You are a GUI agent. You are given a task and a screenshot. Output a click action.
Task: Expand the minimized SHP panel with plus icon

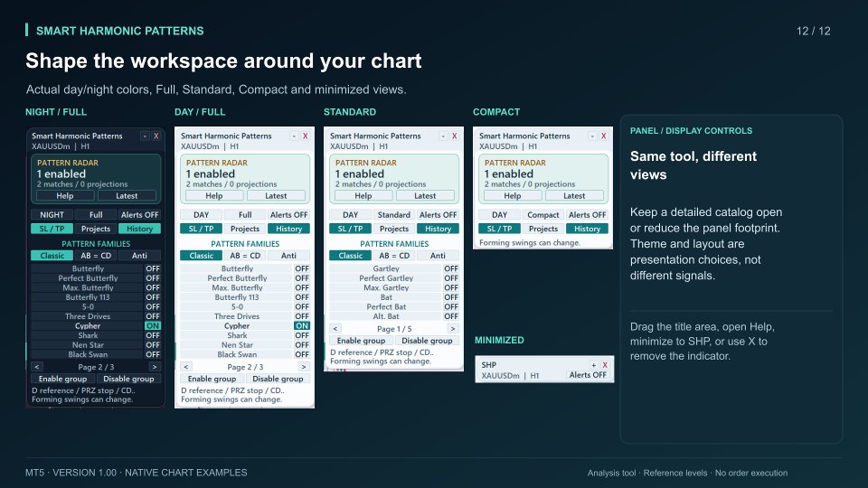click(x=593, y=365)
